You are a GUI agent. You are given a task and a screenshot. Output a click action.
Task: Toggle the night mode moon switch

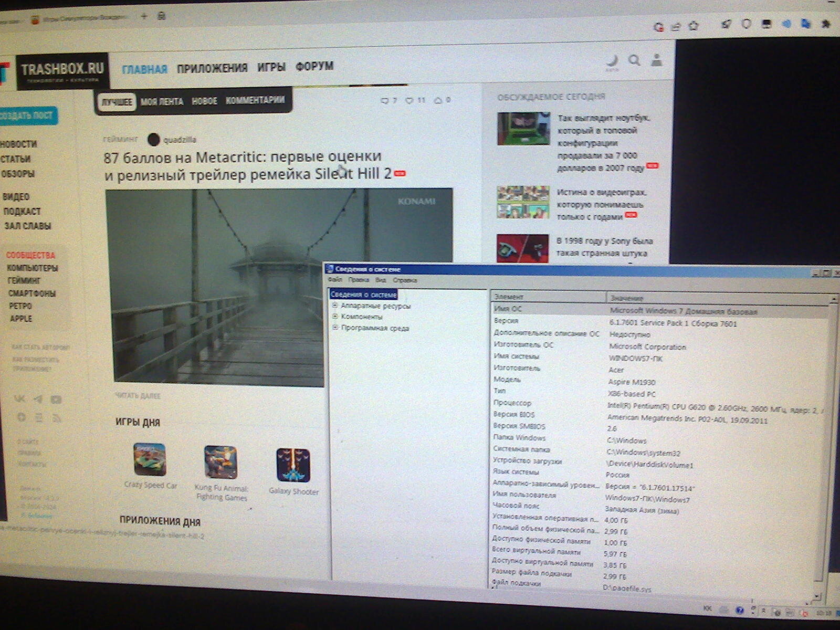click(x=612, y=61)
